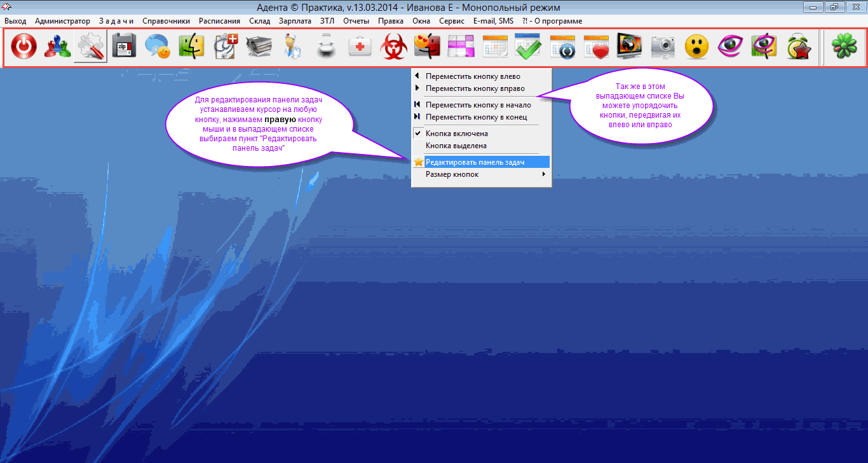Open the zip floppy disk backup icon
This screenshot has height=463, width=868.
pos(125,46)
